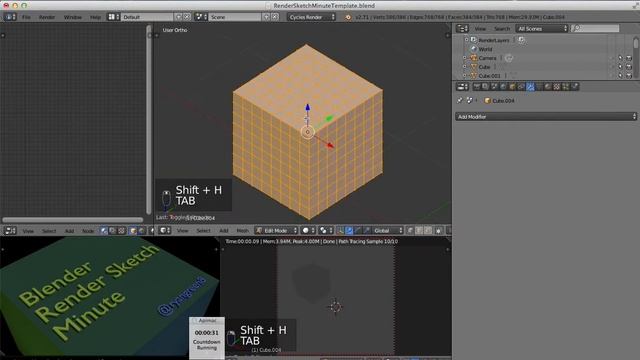Toggle Cube.001 selectability arrow in outliner
Screen dimensions: 640x360
point(620,76)
